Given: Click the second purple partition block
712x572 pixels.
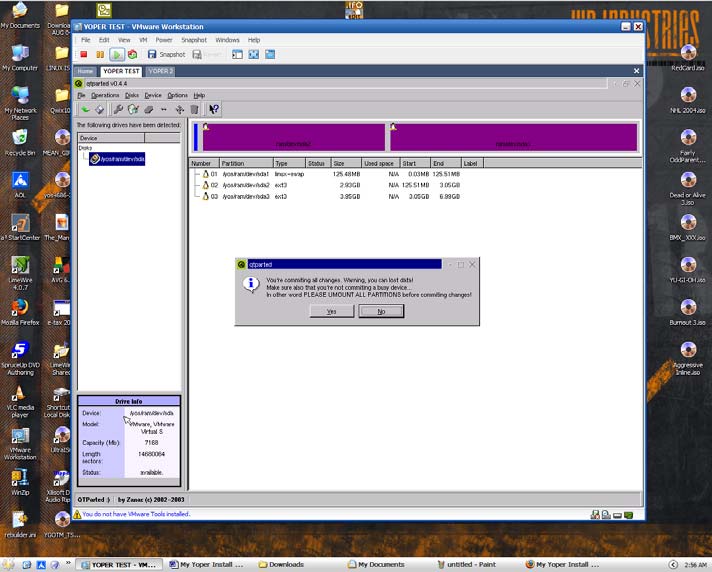Looking at the screenshot, I should 513,137.
